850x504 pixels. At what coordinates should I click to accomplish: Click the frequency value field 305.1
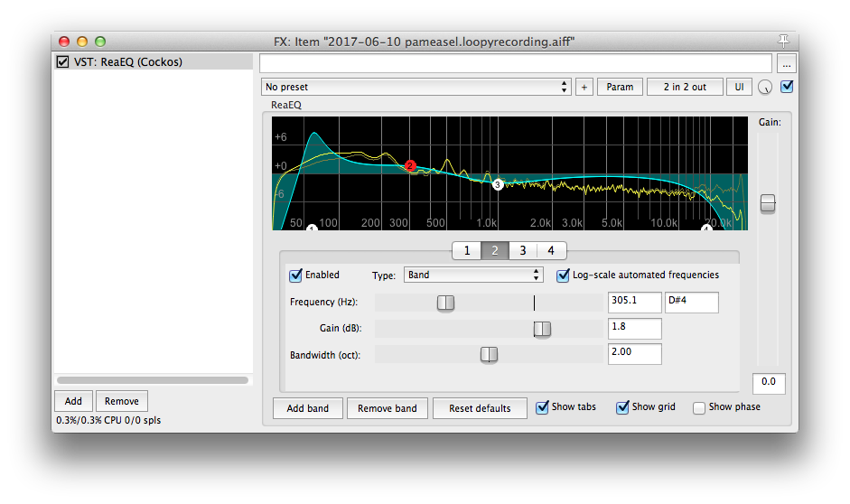tap(634, 303)
